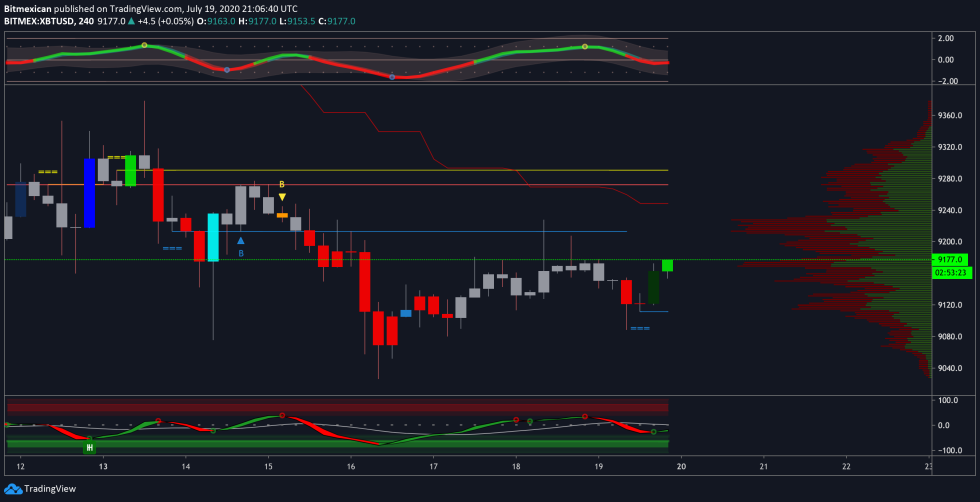
Task: Click the green 9177.0 current price label
Action: (946, 259)
